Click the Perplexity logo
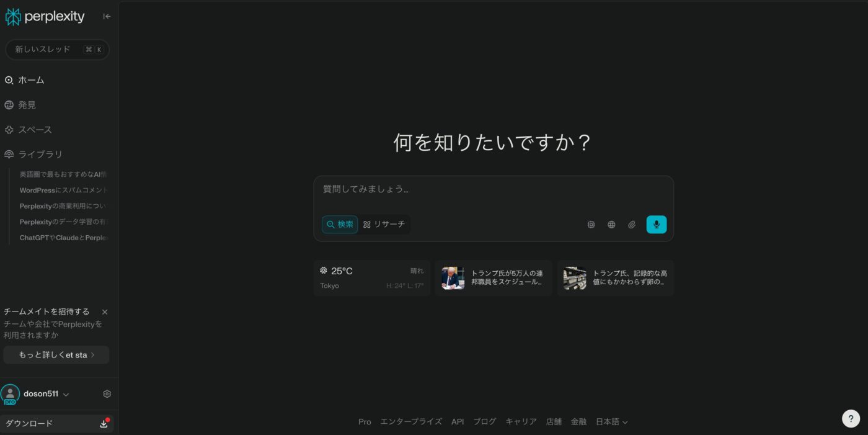The width and height of the screenshot is (868, 435). [x=45, y=17]
